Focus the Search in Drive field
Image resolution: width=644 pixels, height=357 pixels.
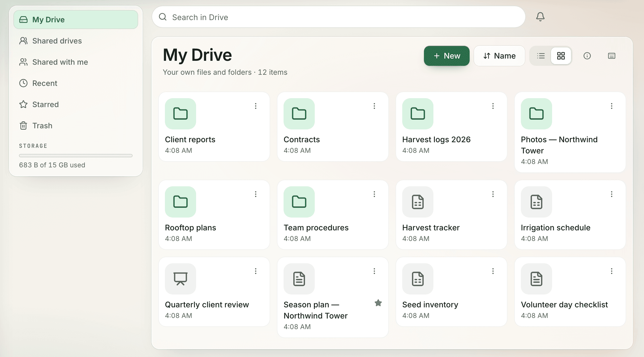tap(338, 17)
